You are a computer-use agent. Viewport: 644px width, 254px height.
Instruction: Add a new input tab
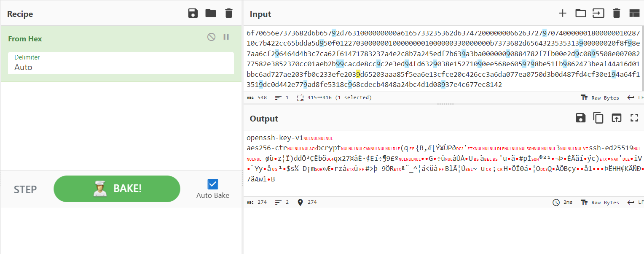[x=562, y=14]
